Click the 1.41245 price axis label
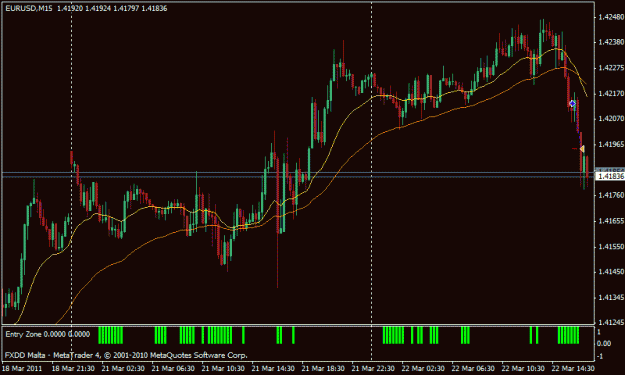Image resolution: width=625 pixels, height=375 pixels. click(611, 322)
